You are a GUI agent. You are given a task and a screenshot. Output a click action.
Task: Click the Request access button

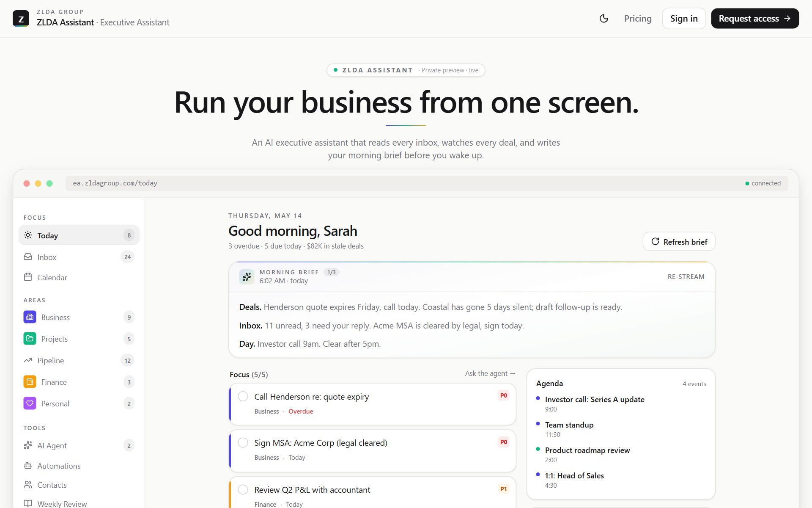coord(755,19)
